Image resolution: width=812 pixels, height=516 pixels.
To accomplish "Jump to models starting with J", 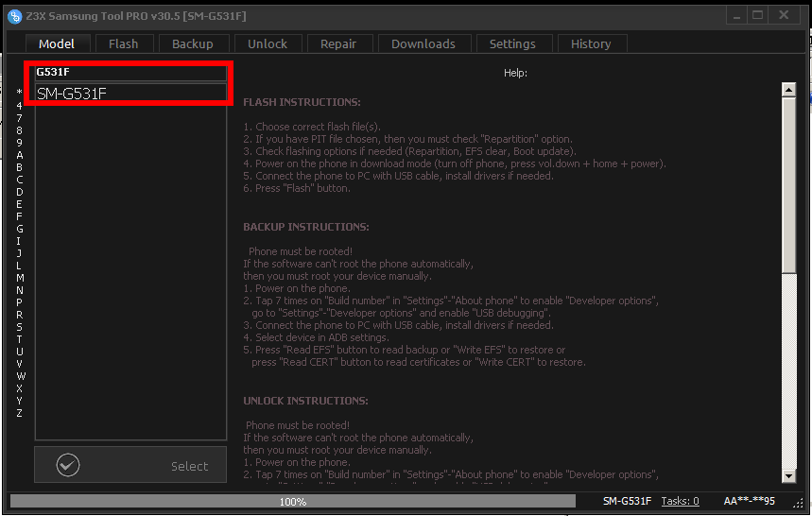I will point(19,253).
